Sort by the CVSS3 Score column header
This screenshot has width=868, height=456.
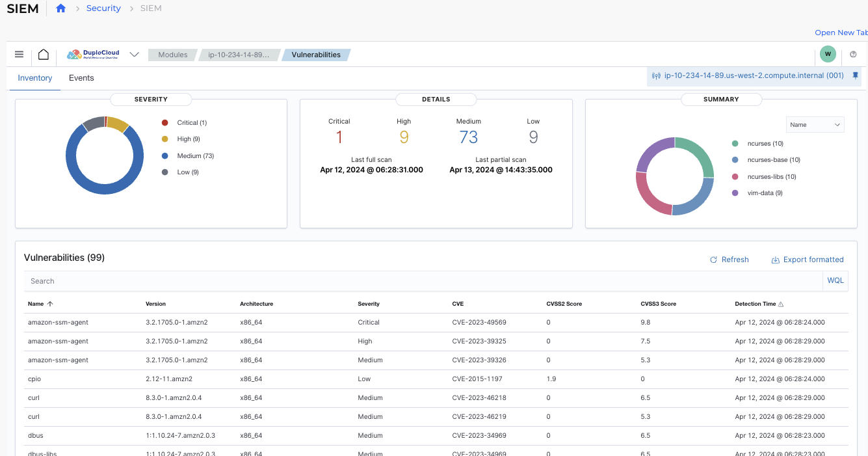[x=659, y=304]
